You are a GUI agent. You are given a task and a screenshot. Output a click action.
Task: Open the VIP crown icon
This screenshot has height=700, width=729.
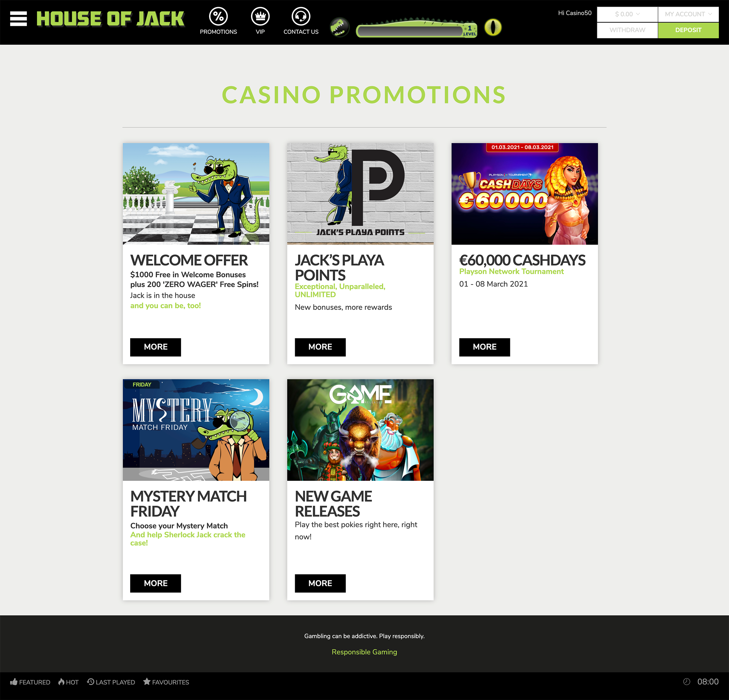[260, 16]
